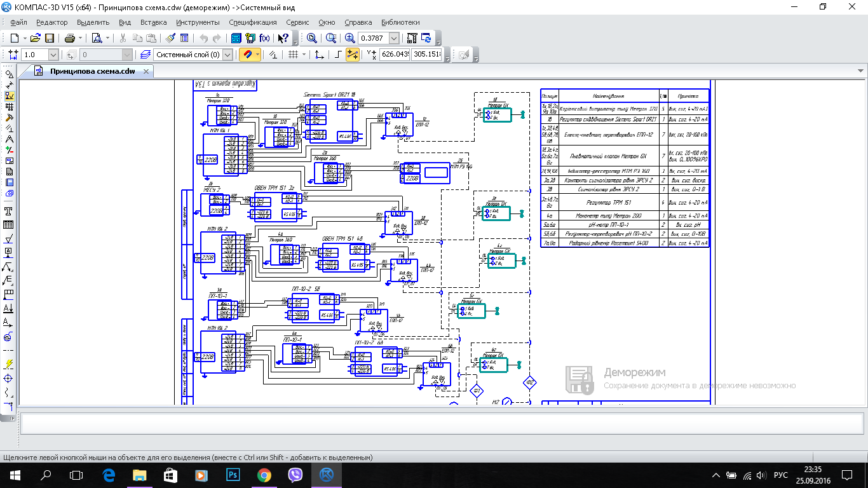Open Photoshop from the taskbar
The height and width of the screenshot is (488, 868).
click(233, 475)
